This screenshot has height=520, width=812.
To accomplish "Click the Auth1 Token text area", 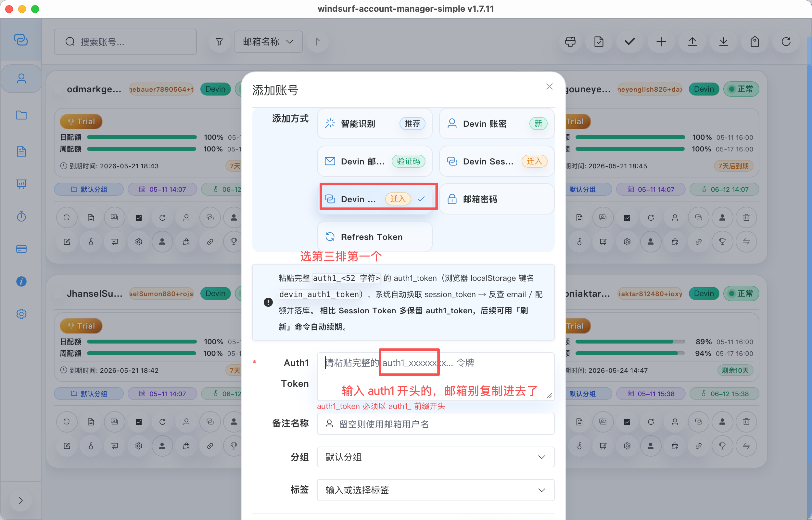I will [x=436, y=376].
